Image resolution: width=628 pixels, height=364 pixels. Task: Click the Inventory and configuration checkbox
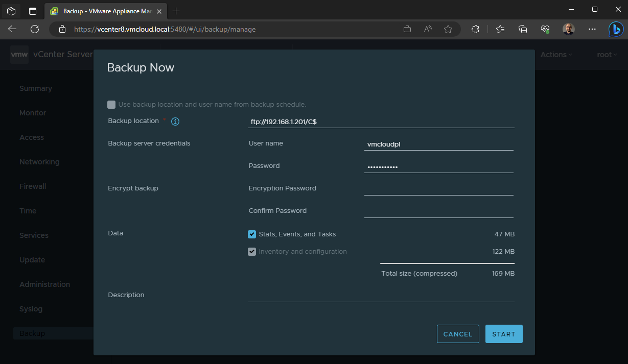252,251
